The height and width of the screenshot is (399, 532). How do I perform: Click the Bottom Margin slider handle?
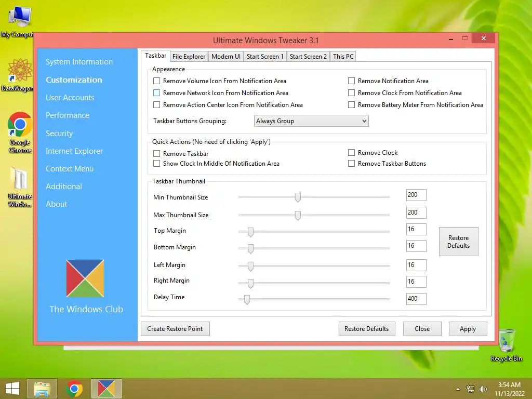click(250, 249)
